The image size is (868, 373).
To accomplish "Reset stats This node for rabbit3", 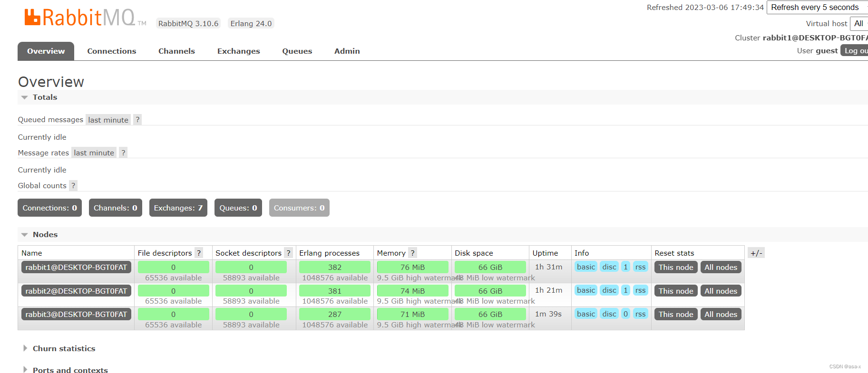I will (x=676, y=314).
